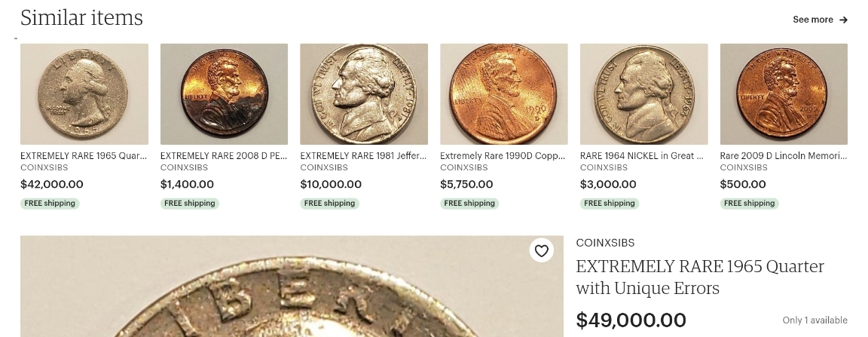Click the EXTREMELY RARE 1981 Jefferson title
The height and width of the screenshot is (337, 868).
click(x=364, y=156)
